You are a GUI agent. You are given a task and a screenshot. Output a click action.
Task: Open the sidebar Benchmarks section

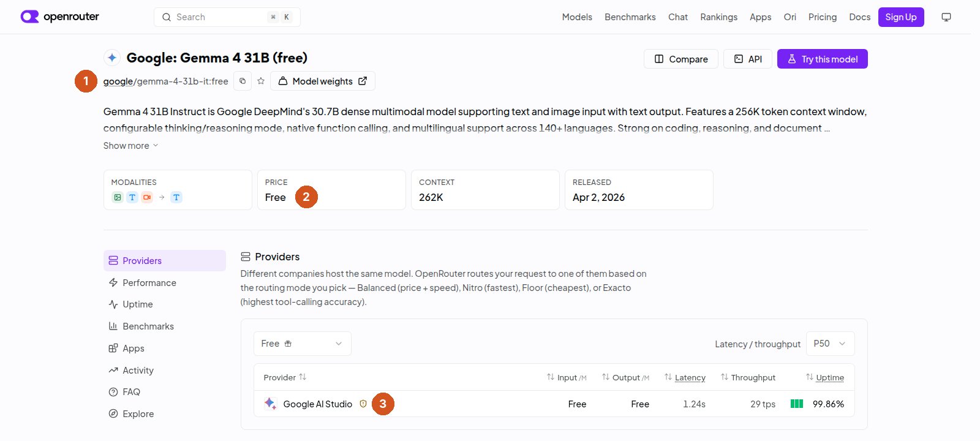click(165, 326)
